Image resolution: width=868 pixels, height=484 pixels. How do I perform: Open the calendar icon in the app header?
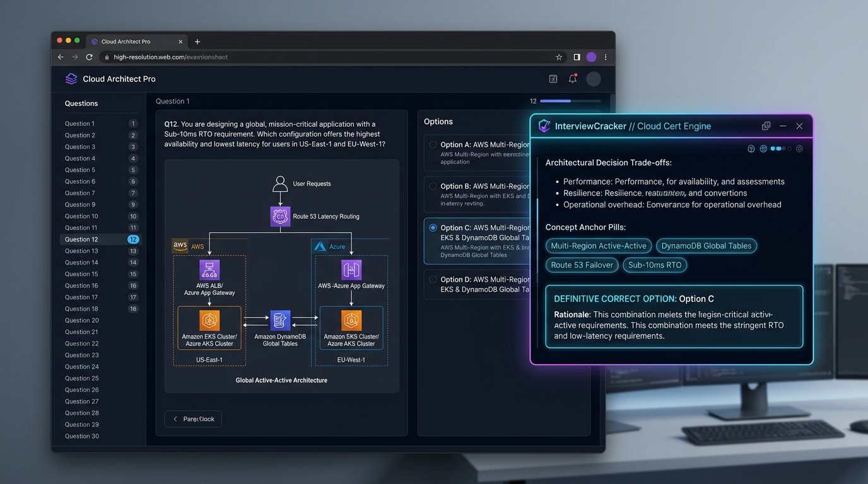point(553,79)
